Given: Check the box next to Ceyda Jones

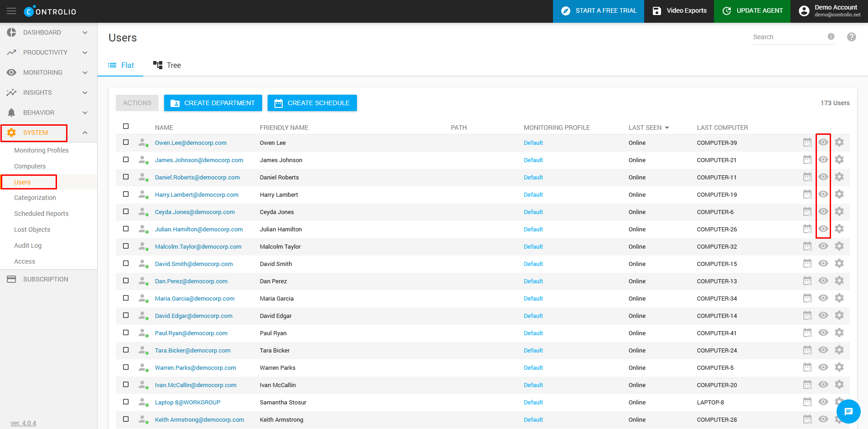Looking at the screenshot, I should click(x=126, y=211).
